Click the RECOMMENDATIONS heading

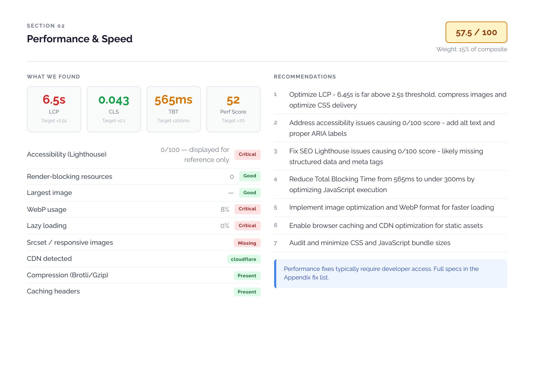click(305, 77)
